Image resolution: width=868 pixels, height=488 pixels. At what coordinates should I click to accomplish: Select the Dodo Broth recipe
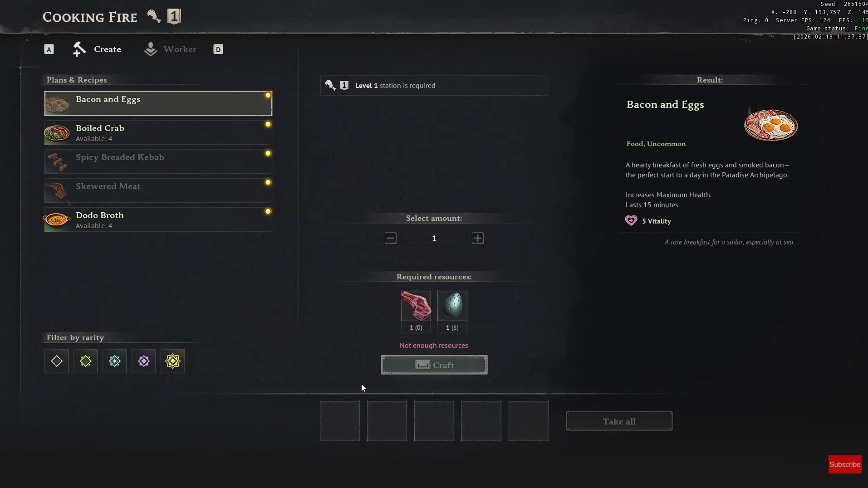(x=158, y=220)
